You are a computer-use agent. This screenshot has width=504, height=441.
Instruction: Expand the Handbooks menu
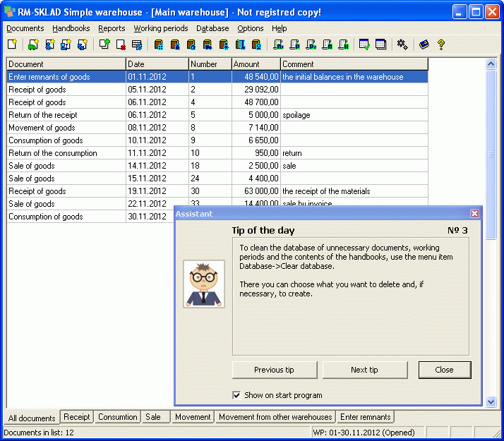coord(71,28)
